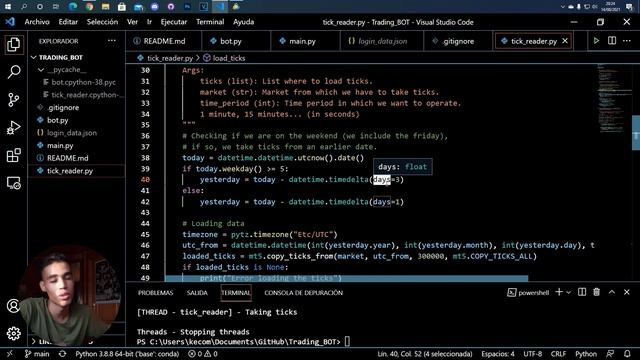Open CONSOLA DE DEPURACIÓN panel tab
640x360 pixels.
(x=303, y=293)
